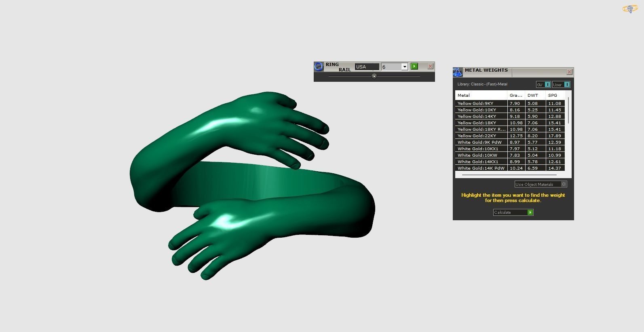Expand Ring Rail panel with down-arrow handle

pos(374,76)
